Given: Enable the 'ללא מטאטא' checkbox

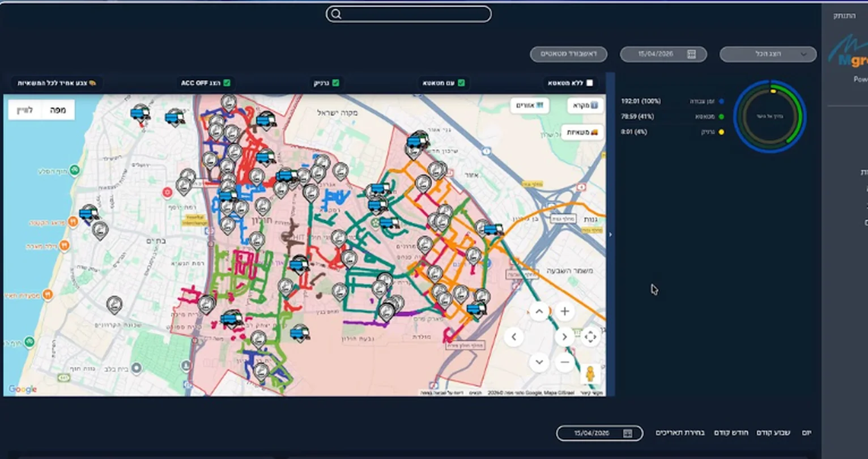Looking at the screenshot, I should (x=589, y=83).
